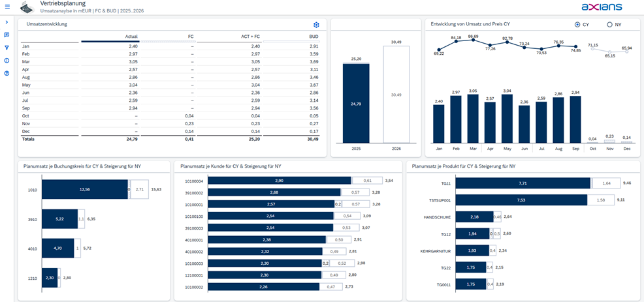The image size is (644, 302).
Task: Select the NY radio button
Action: pos(610,25)
